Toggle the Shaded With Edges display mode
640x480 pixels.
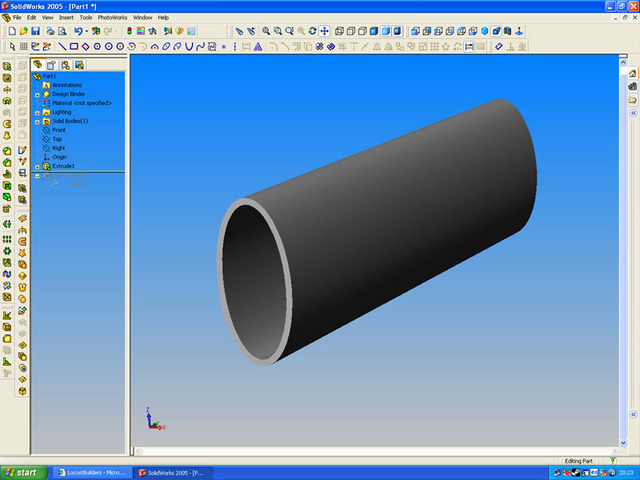click(x=374, y=31)
